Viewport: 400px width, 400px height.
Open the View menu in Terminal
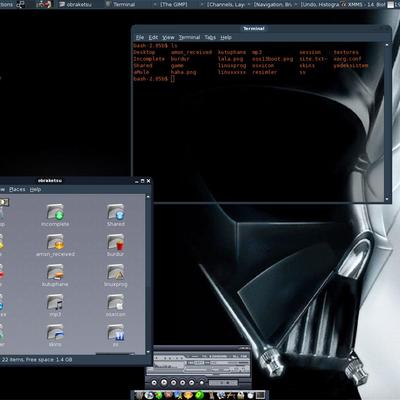pyautogui.click(x=168, y=37)
